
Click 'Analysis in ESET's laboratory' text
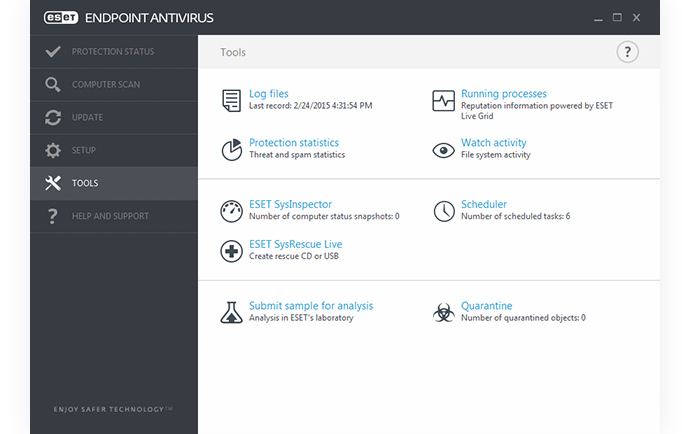coord(301,318)
